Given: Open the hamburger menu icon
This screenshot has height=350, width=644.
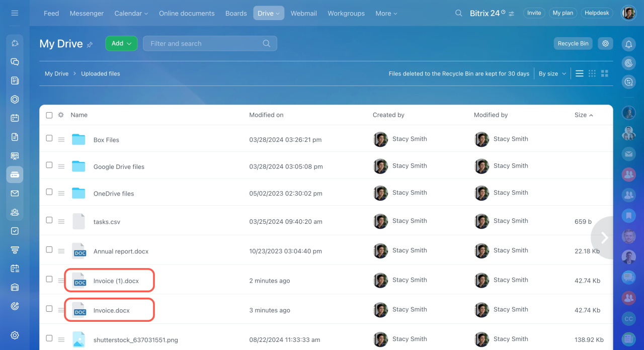Looking at the screenshot, I should coord(15,13).
